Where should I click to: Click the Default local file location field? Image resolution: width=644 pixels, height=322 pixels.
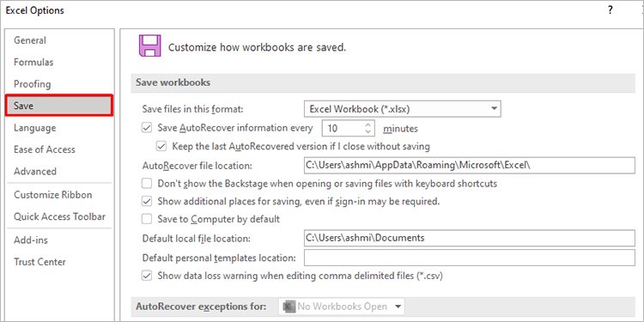470,238
